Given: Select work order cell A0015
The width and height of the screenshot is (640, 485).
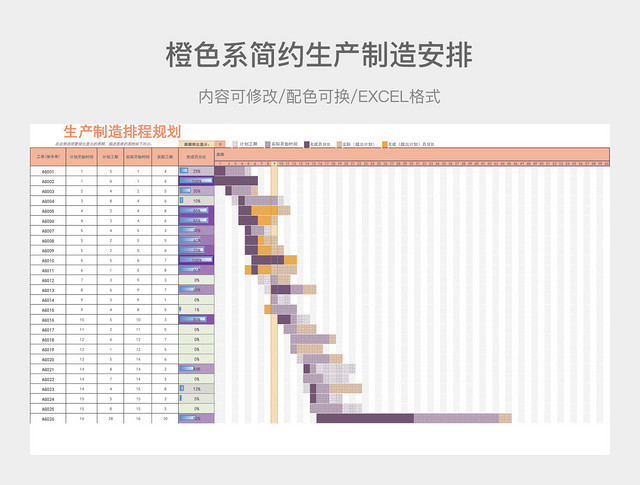Looking at the screenshot, I should [48, 310].
